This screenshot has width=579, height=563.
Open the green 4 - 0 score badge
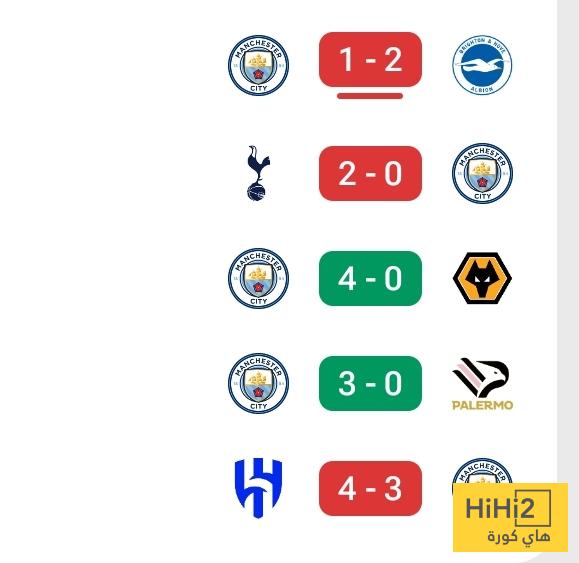click(x=370, y=278)
